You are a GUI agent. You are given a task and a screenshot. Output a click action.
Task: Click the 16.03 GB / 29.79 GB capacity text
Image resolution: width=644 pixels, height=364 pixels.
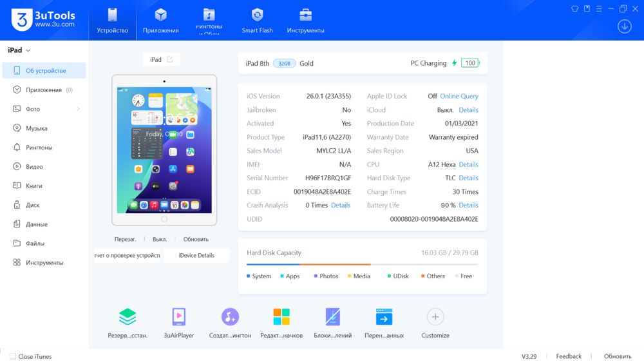[450, 253]
